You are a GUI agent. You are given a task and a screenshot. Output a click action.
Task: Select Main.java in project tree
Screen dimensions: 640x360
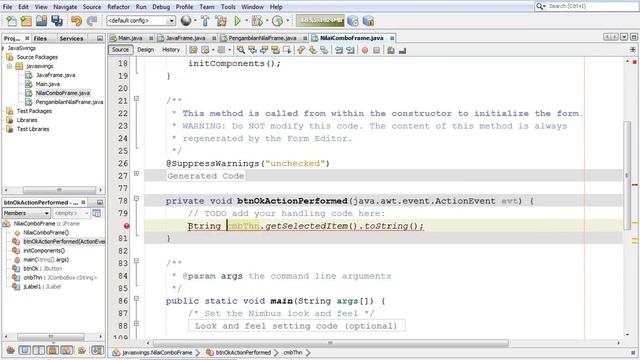pos(48,84)
